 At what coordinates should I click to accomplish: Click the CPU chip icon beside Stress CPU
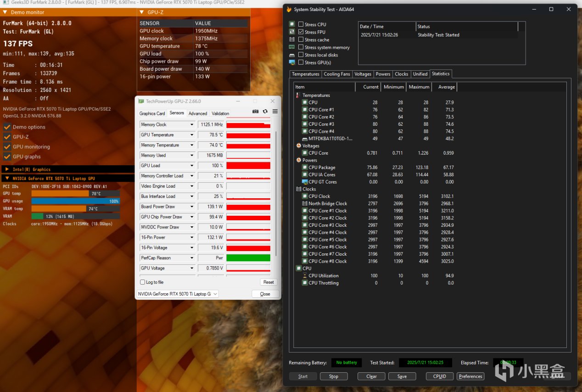coord(292,24)
